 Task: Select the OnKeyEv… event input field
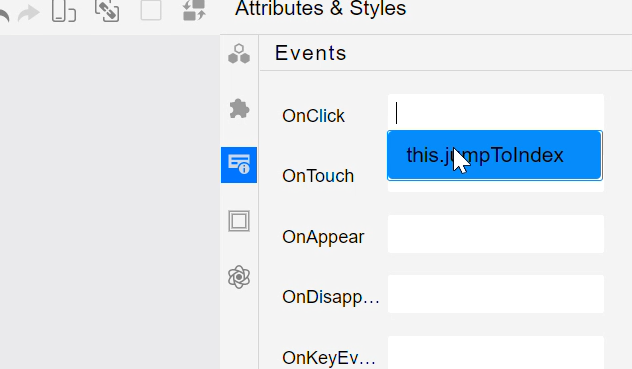coord(496,352)
